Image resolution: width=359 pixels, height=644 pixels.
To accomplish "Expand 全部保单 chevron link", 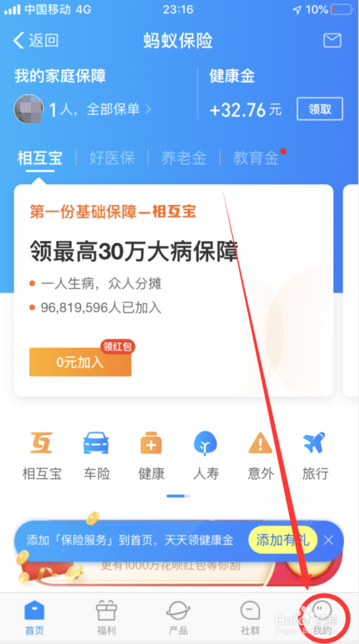I will coord(119,109).
